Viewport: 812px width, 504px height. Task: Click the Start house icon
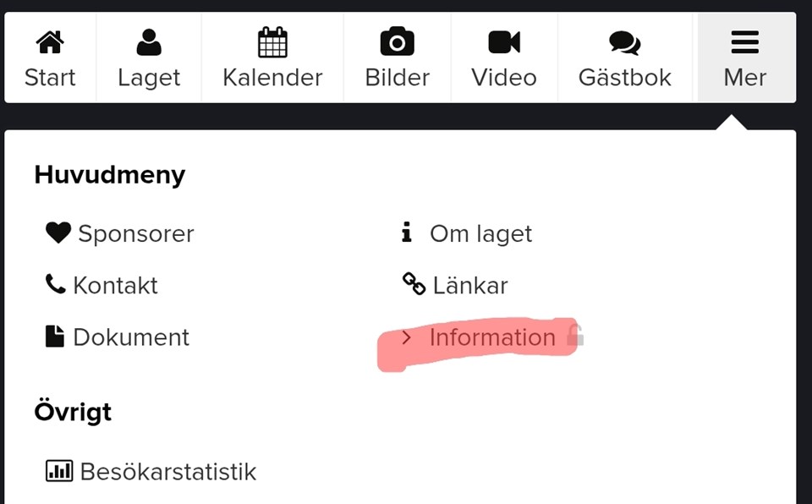click(50, 41)
